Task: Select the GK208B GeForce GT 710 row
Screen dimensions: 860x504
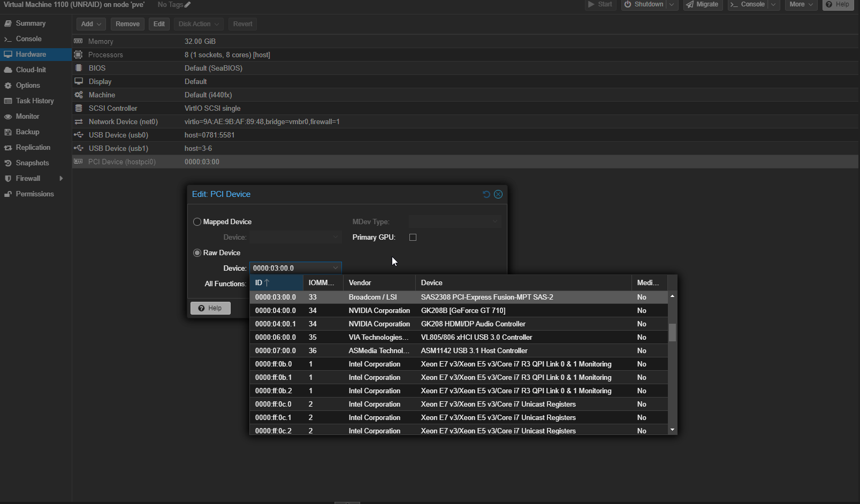Action: point(459,310)
